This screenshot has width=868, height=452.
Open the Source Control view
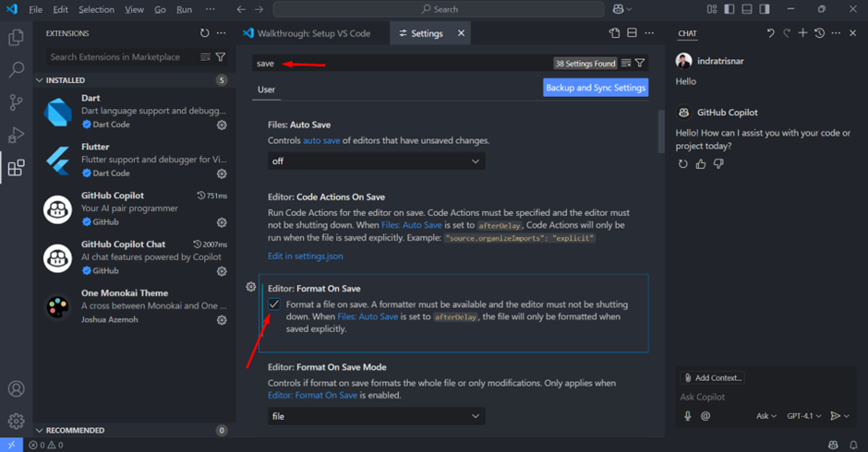click(x=16, y=102)
